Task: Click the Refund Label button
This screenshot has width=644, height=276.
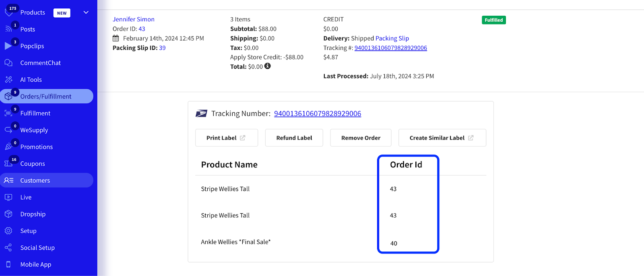Action: coord(294,138)
